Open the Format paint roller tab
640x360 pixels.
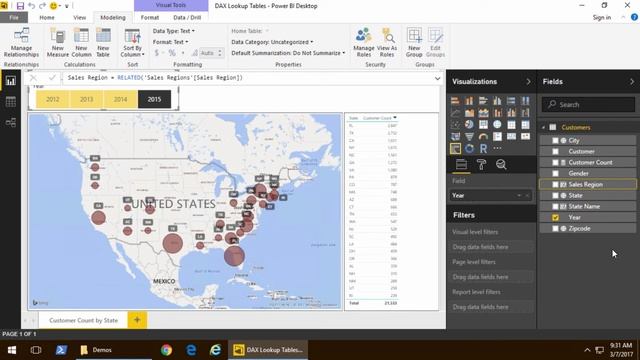click(x=481, y=164)
